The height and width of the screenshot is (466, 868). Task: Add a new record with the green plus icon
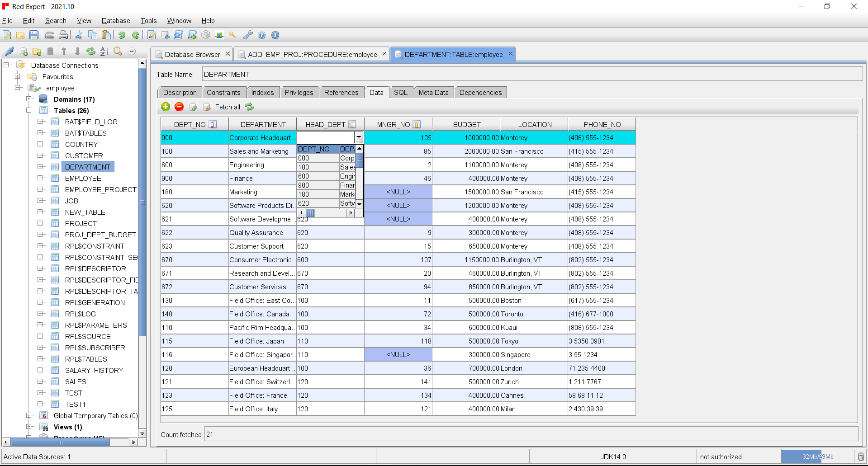pos(166,107)
